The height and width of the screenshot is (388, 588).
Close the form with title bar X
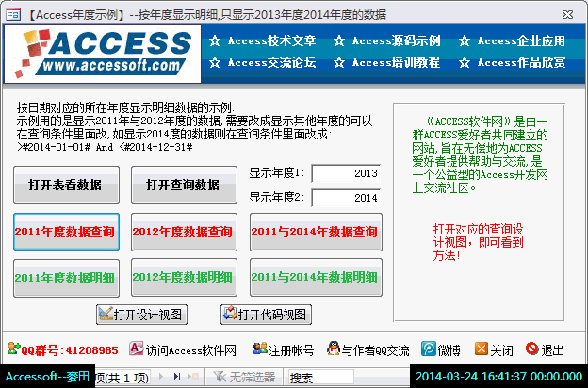pos(568,15)
